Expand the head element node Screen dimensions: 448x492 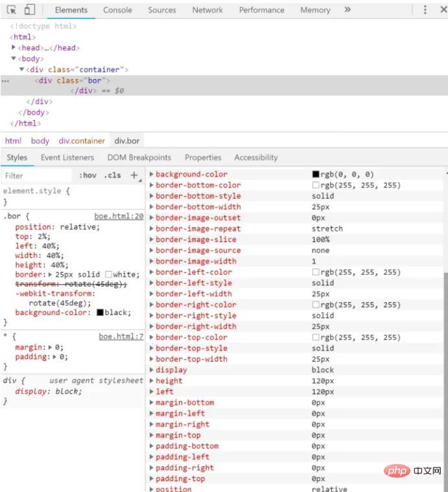point(14,48)
